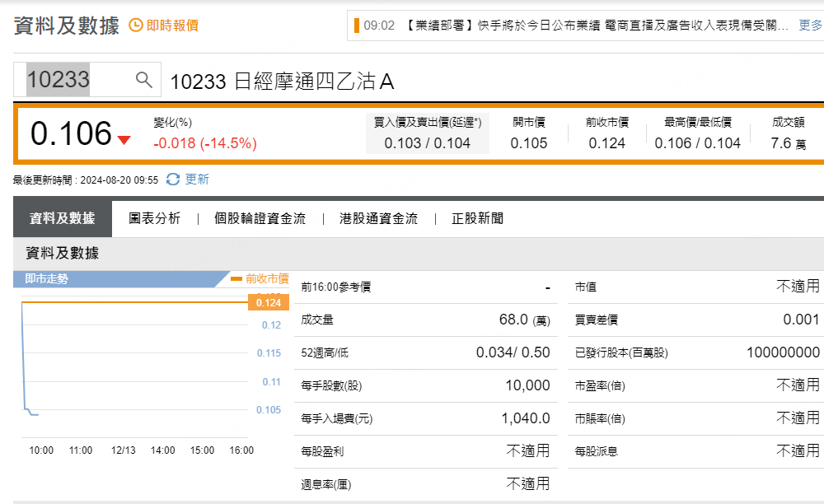The width and height of the screenshot is (824, 504).
Task: Click the 已發行股本 value 100000000
Action: click(783, 352)
